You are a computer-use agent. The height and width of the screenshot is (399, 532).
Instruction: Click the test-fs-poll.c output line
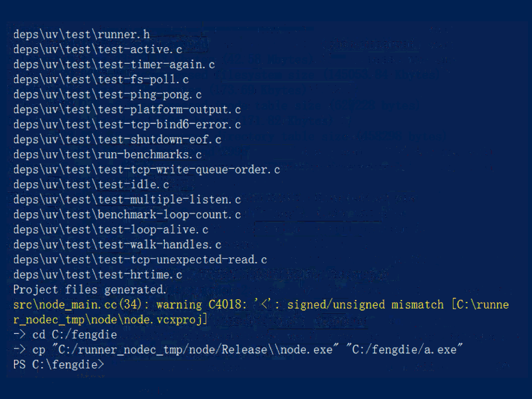[101, 79]
